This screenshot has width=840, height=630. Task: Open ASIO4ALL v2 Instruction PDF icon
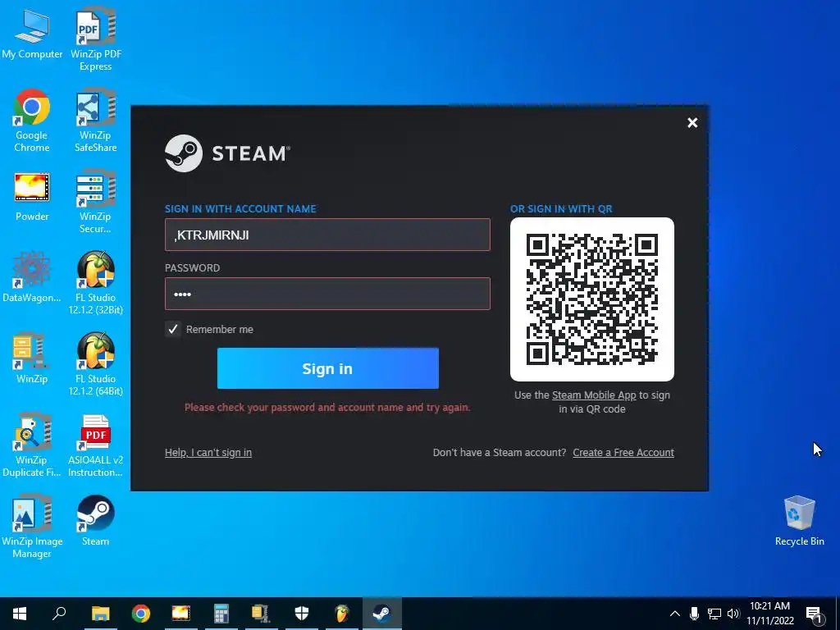[95, 445]
